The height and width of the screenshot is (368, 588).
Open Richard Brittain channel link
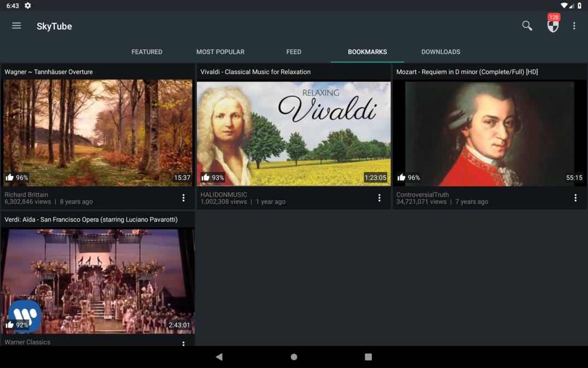(26, 194)
